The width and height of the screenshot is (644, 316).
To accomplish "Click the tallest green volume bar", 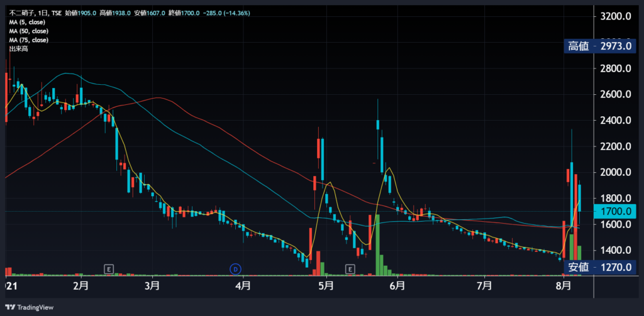I will [377, 244].
